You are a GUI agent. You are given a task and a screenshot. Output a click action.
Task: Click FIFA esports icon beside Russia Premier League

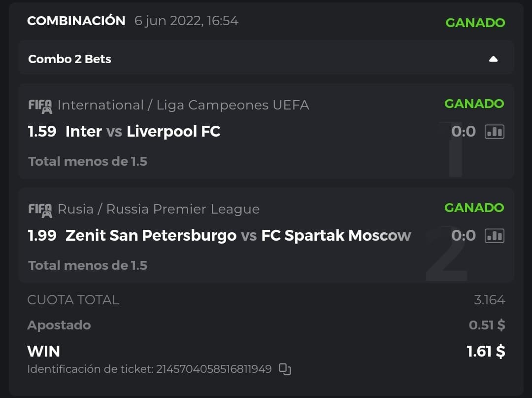(x=40, y=210)
